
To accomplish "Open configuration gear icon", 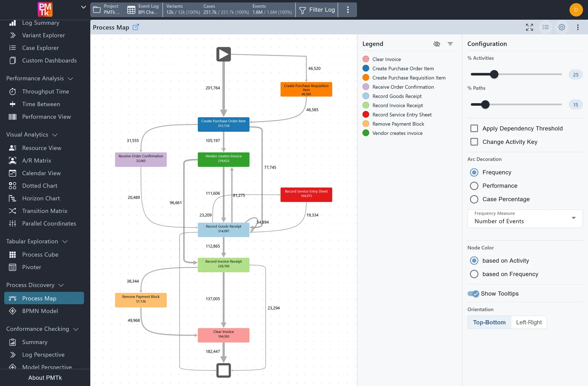I will tap(562, 27).
